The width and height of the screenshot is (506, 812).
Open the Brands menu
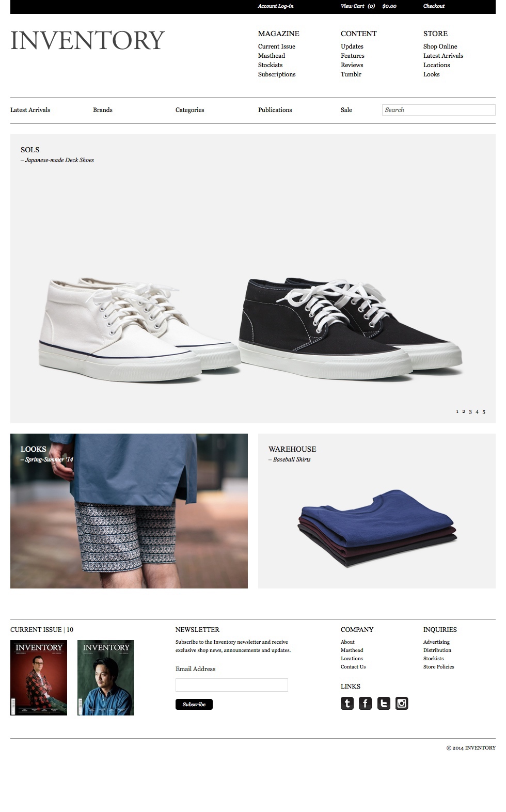click(x=103, y=110)
